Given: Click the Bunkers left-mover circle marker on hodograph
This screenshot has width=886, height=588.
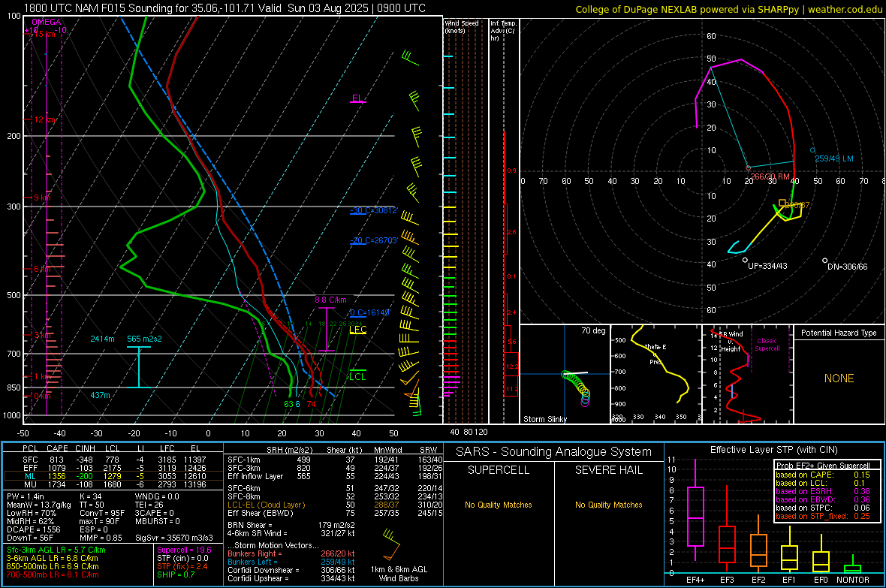Looking at the screenshot, I should pyautogui.click(x=812, y=150).
